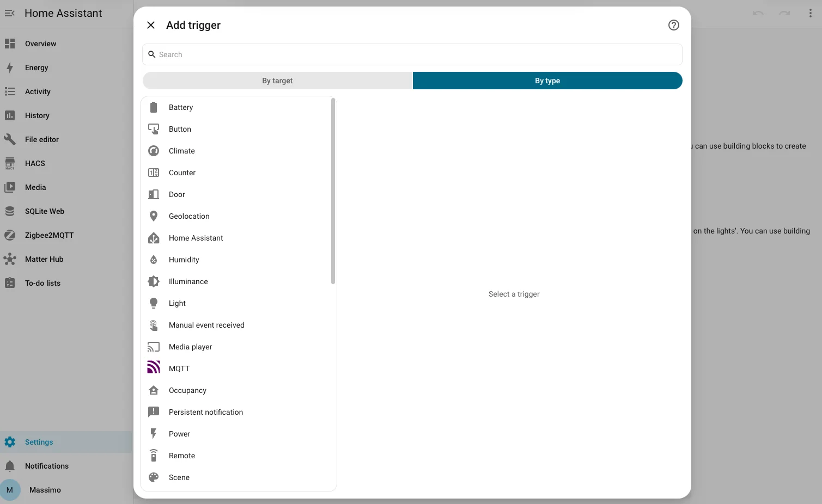Switch to the By target tab

point(277,81)
